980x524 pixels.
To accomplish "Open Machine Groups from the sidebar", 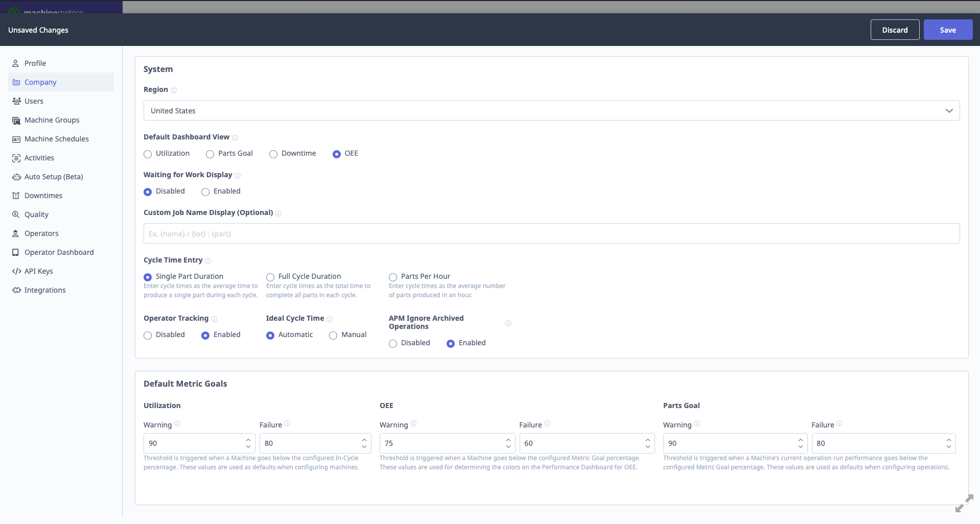I will click(52, 120).
